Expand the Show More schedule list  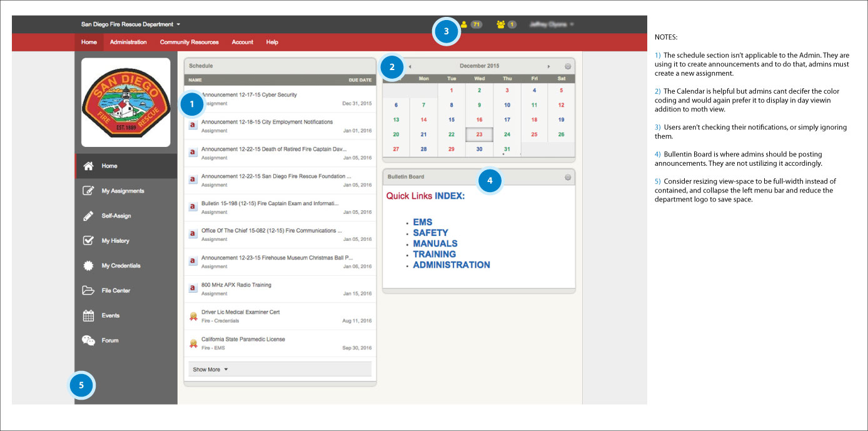pyautogui.click(x=210, y=370)
